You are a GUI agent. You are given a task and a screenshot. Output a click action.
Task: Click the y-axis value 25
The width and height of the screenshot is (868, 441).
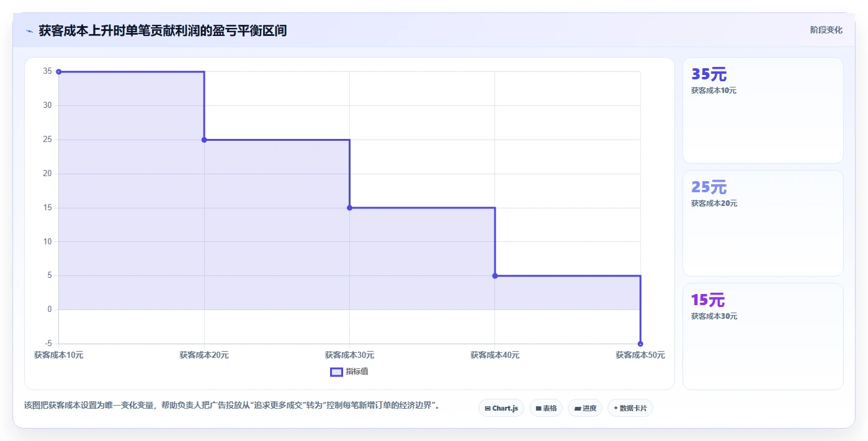[48, 140]
